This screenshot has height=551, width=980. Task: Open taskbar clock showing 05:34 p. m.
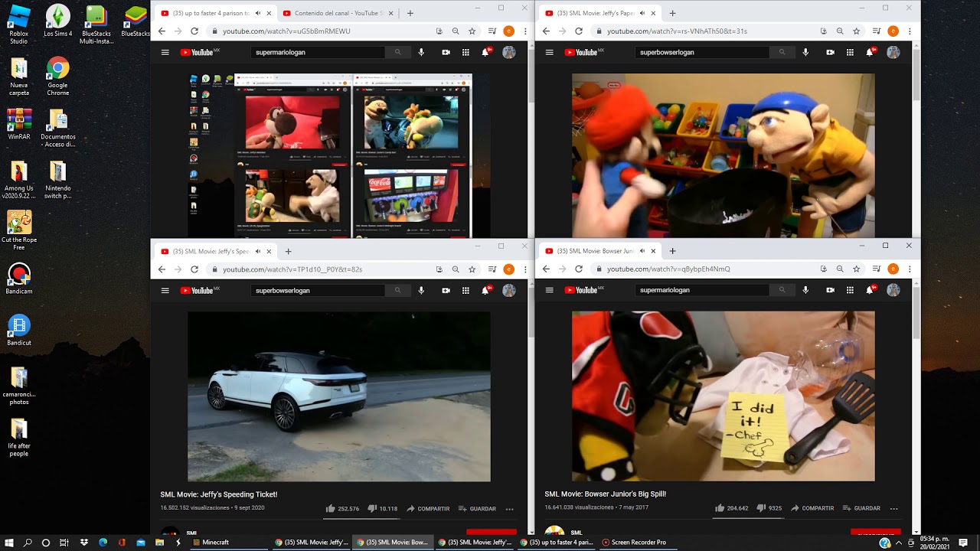(x=934, y=543)
